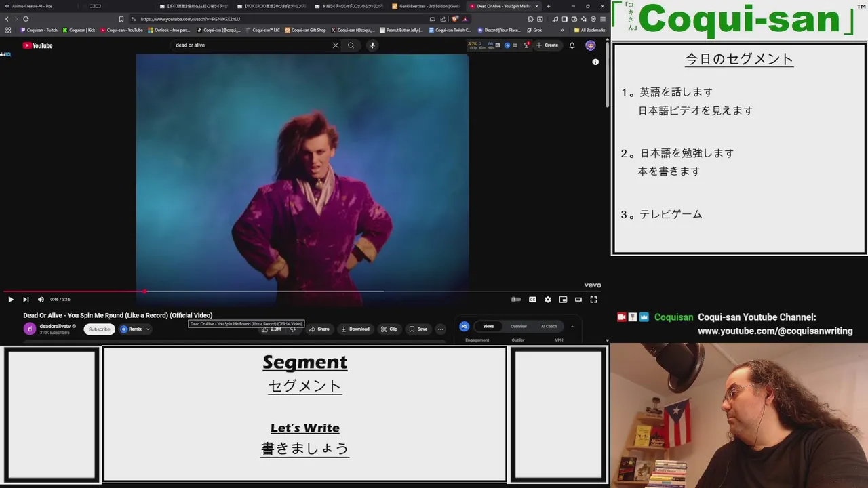This screenshot has width=868, height=488.
Task: Open Discord bookmark
Action: [499, 30]
